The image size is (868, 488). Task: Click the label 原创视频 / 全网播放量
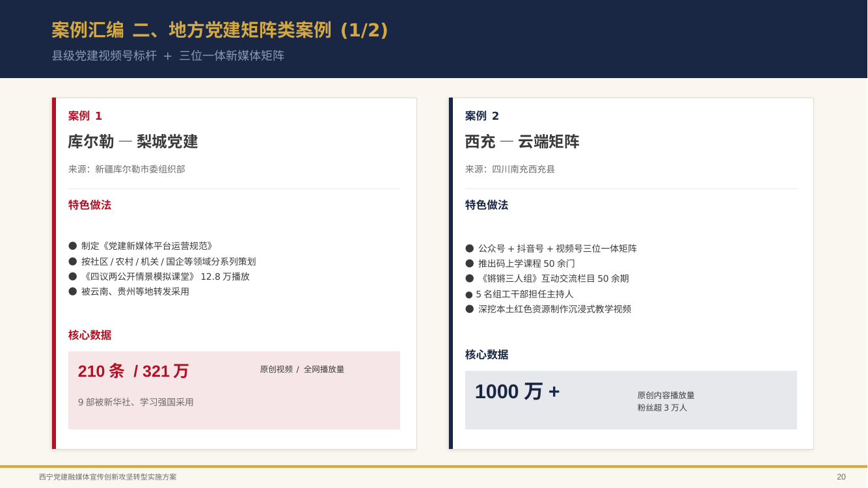(302, 370)
